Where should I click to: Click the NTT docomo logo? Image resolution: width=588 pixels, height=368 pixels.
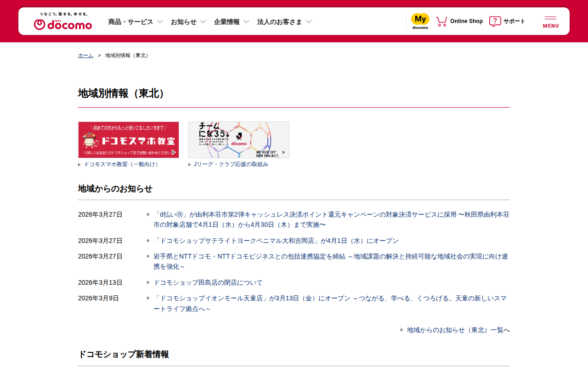[x=63, y=21]
